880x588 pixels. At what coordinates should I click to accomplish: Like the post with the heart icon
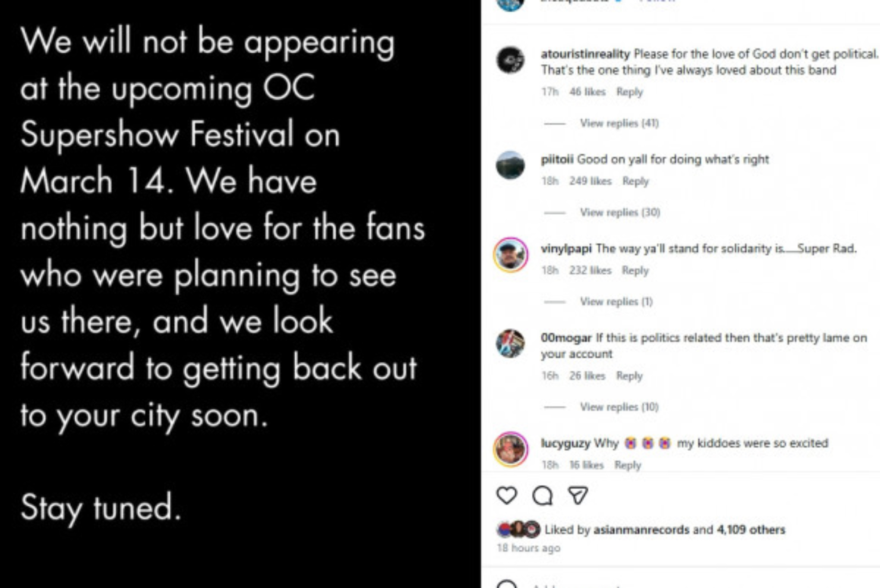point(506,496)
